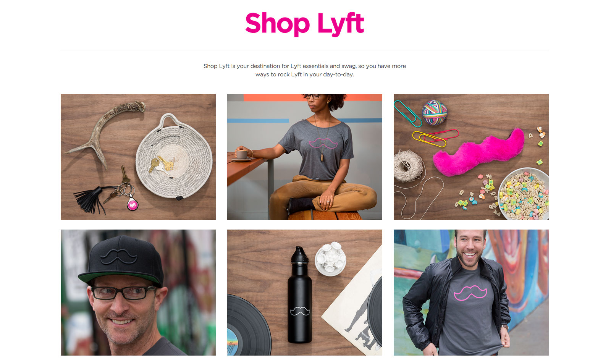Click the Shop Lyft pink heading

pos(305,24)
